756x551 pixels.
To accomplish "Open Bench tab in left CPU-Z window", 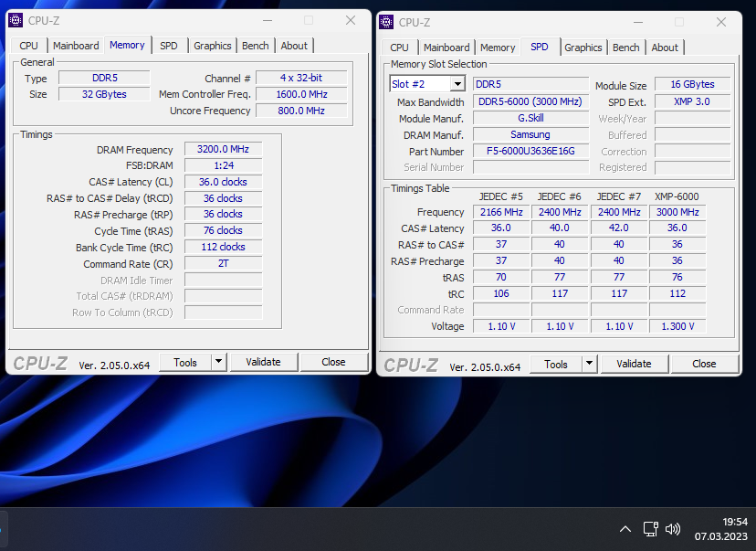I will click(x=255, y=46).
